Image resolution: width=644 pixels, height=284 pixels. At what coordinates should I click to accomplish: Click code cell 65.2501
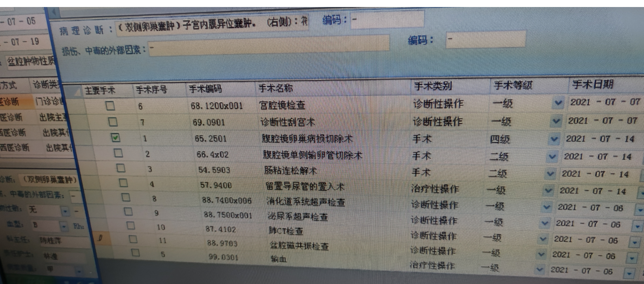click(211, 139)
